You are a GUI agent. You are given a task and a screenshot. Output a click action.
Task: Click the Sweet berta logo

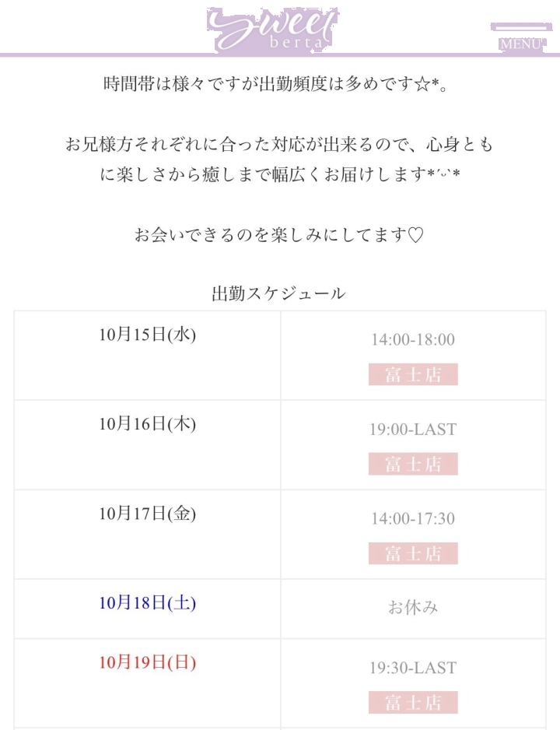point(272,30)
